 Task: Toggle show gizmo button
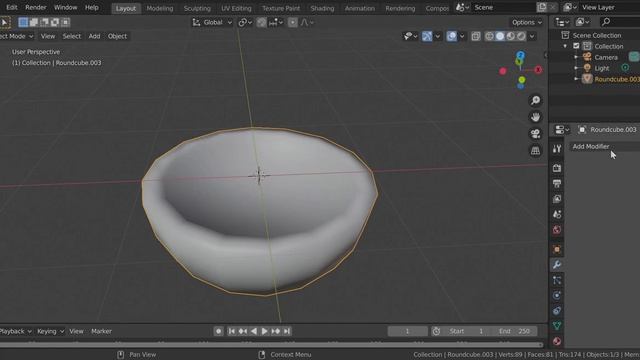click(427, 36)
